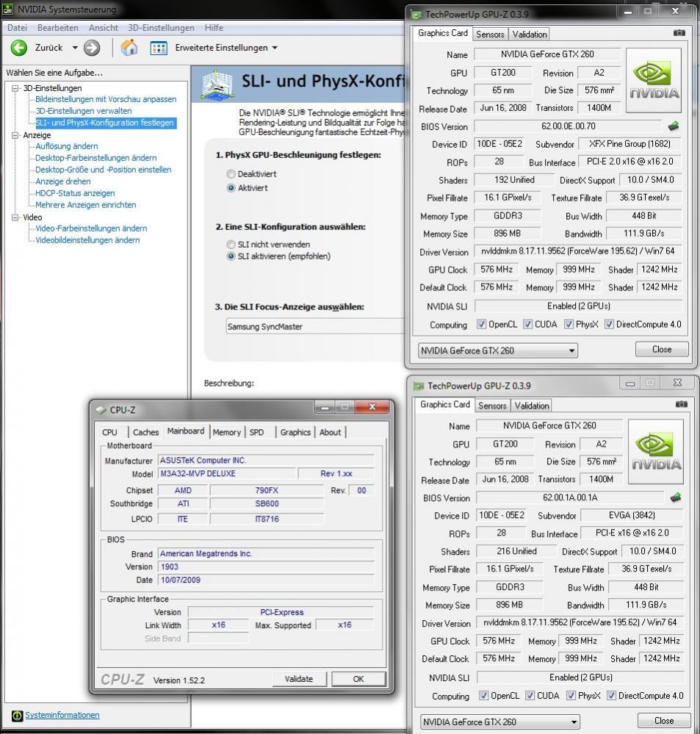Open the Datei menu
This screenshot has height=734, width=700.
18,28
